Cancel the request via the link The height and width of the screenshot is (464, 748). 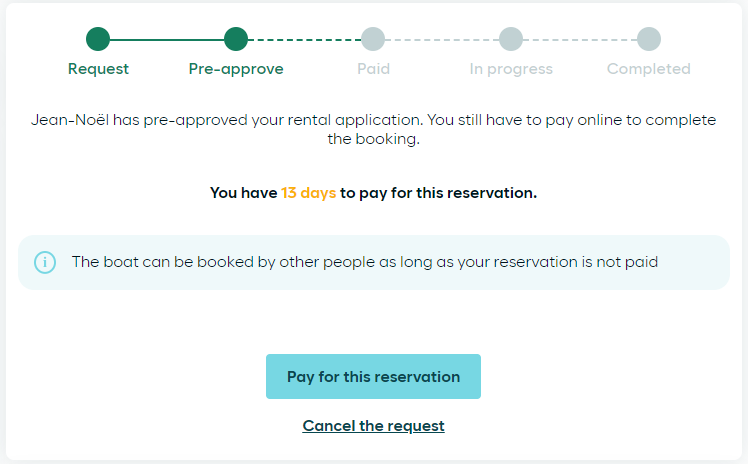pos(374,426)
